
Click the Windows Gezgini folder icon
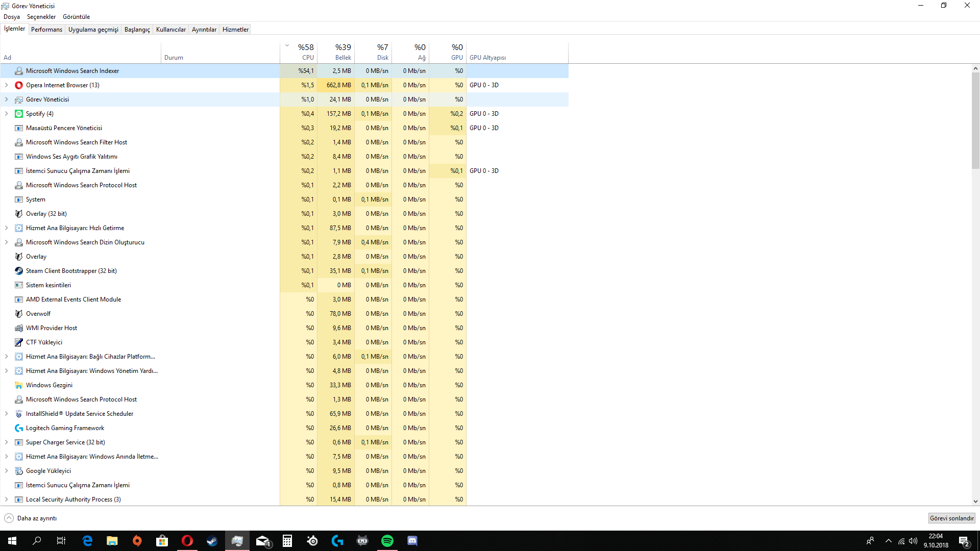(19, 385)
